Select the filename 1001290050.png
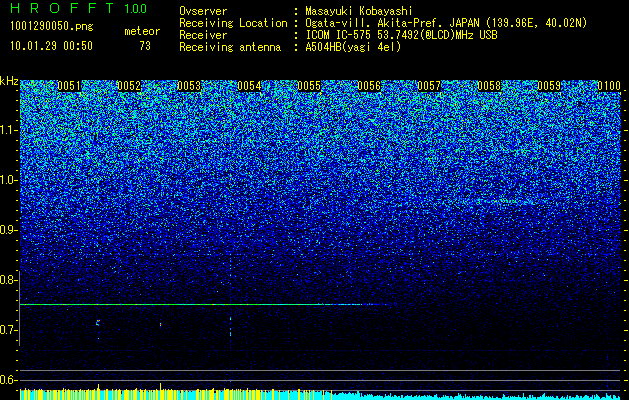 [x=52, y=26]
